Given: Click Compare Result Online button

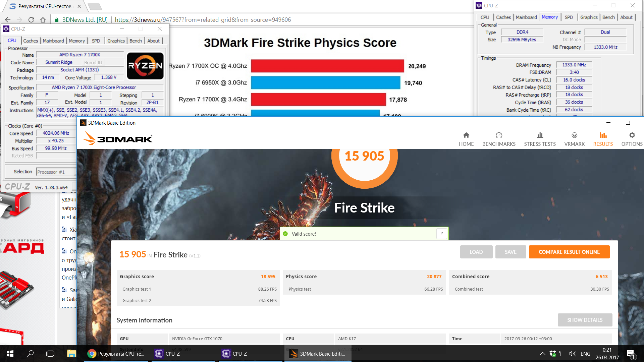Looking at the screenshot, I should [x=569, y=252].
